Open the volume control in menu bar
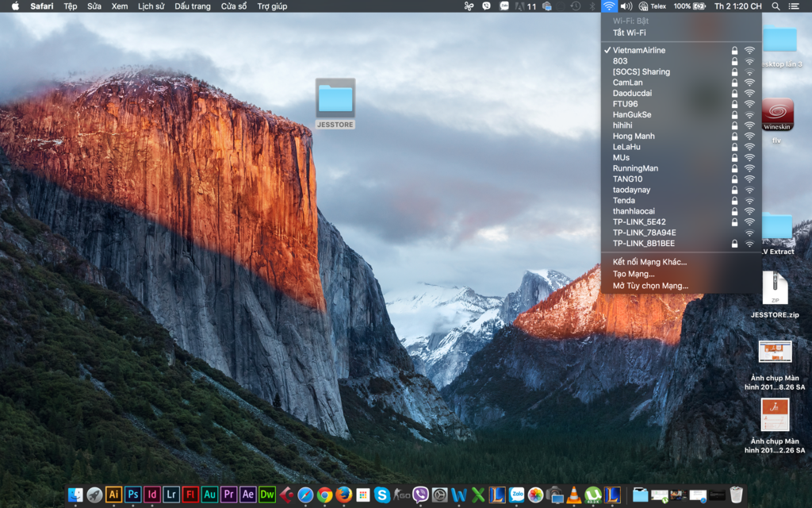Image resolution: width=812 pixels, height=508 pixels. coord(626,6)
